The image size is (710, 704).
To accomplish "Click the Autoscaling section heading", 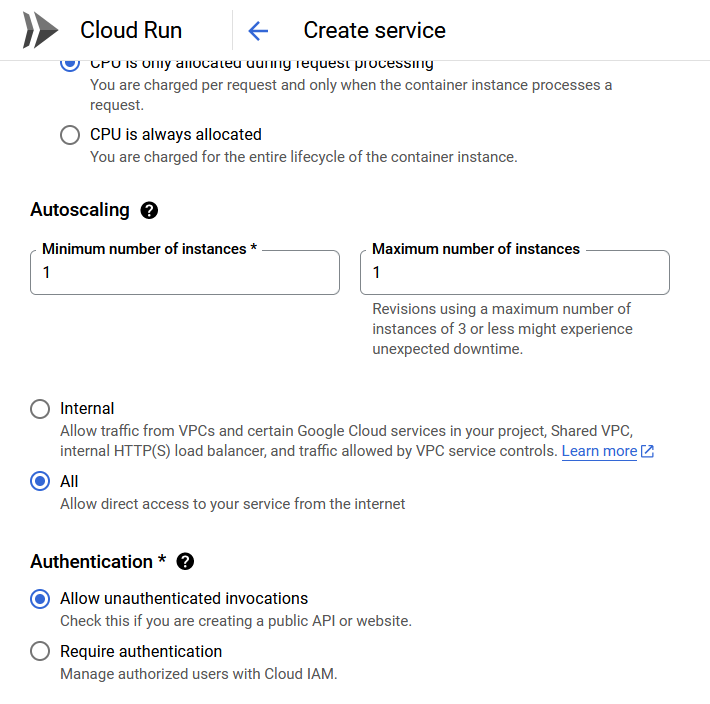I will (80, 210).
